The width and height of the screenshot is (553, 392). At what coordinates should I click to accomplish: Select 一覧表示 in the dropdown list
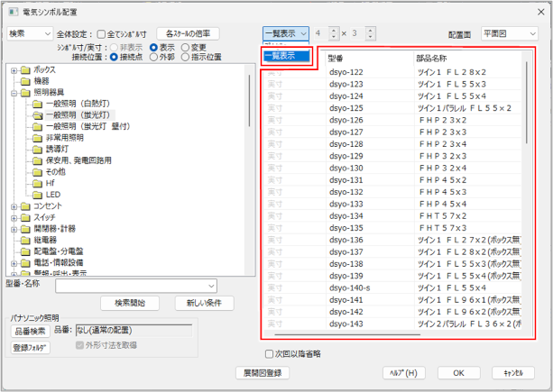286,56
